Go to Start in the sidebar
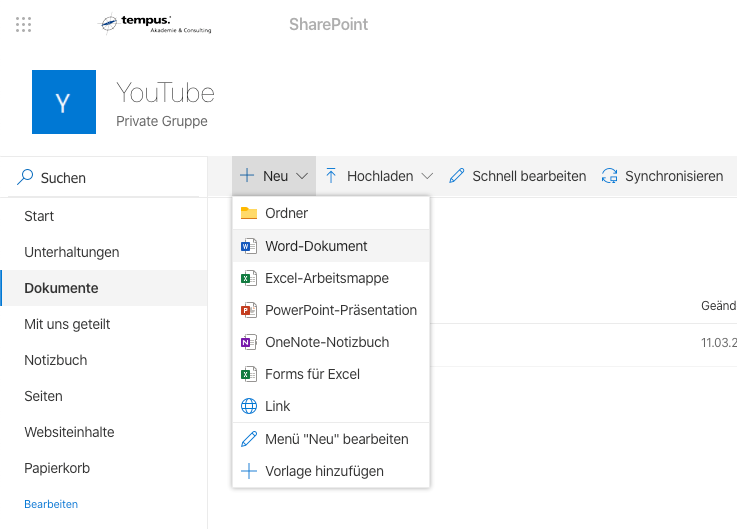This screenshot has height=529, width=737. 103,216
